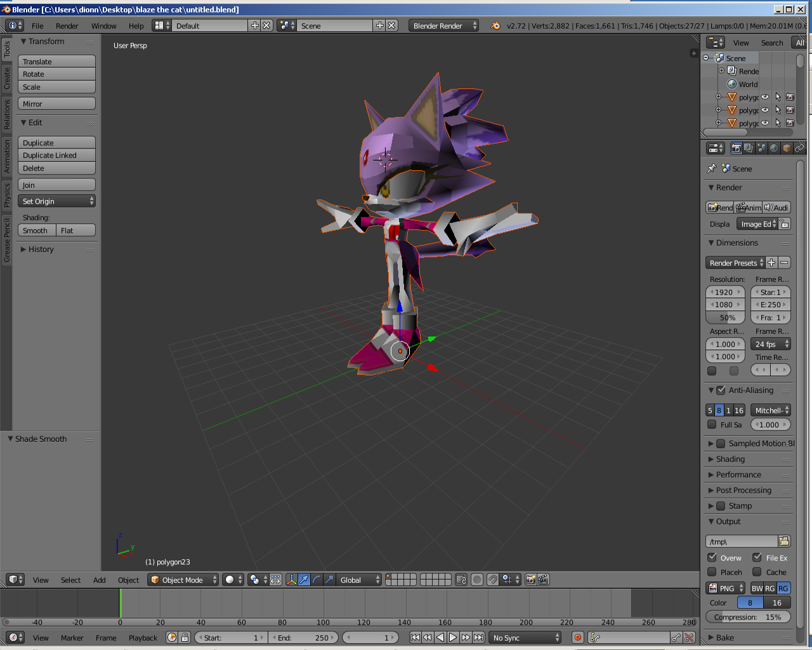The height and width of the screenshot is (650, 812).
Task: Click the /tmp/ output path field
Action: click(741, 541)
